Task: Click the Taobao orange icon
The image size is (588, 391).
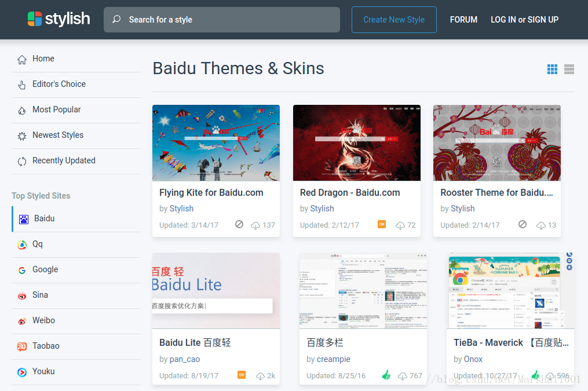Action: tap(22, 346)
